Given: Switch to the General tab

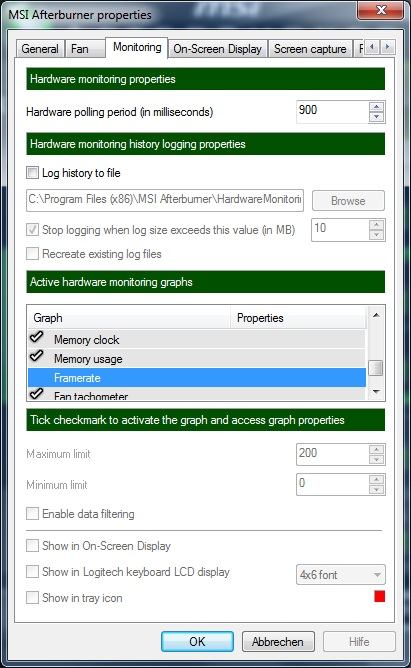Looking at the screenshot, I should point(40,49).
